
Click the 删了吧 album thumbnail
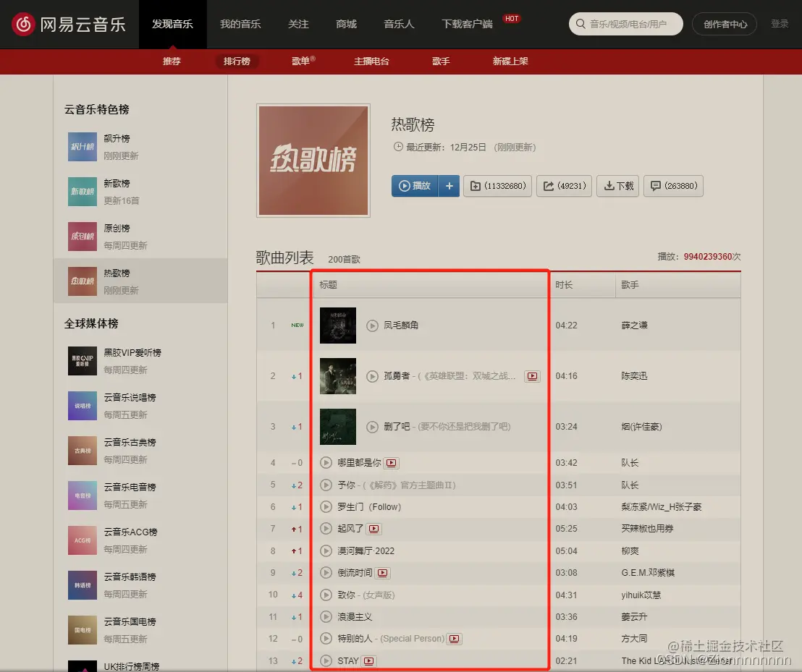338,427
